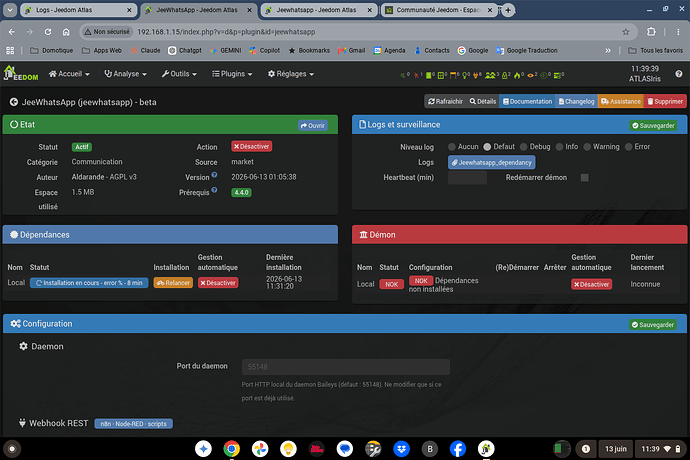
Task: Click the orange shutter summary icon
Action: (453, 75)
